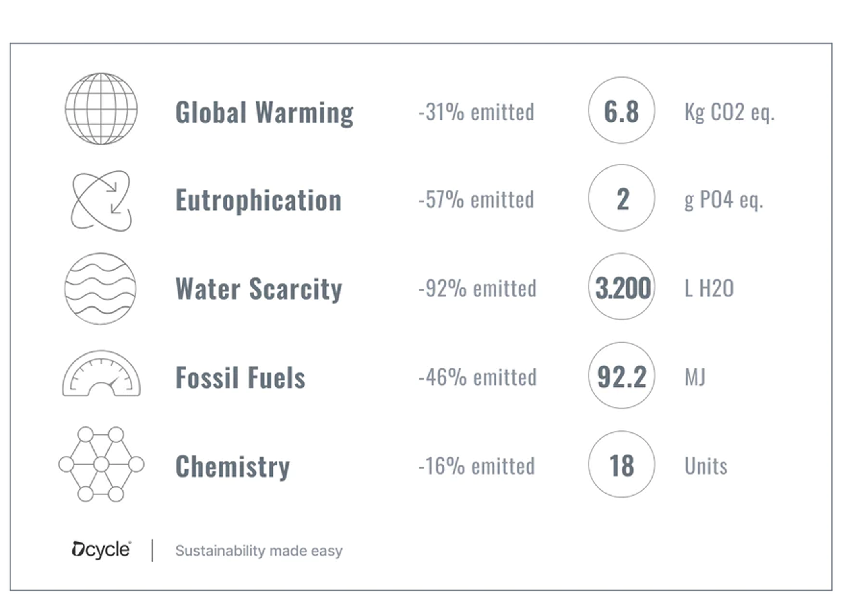
Task: Click the Sustainability made easy tagline
Action: 259,550
